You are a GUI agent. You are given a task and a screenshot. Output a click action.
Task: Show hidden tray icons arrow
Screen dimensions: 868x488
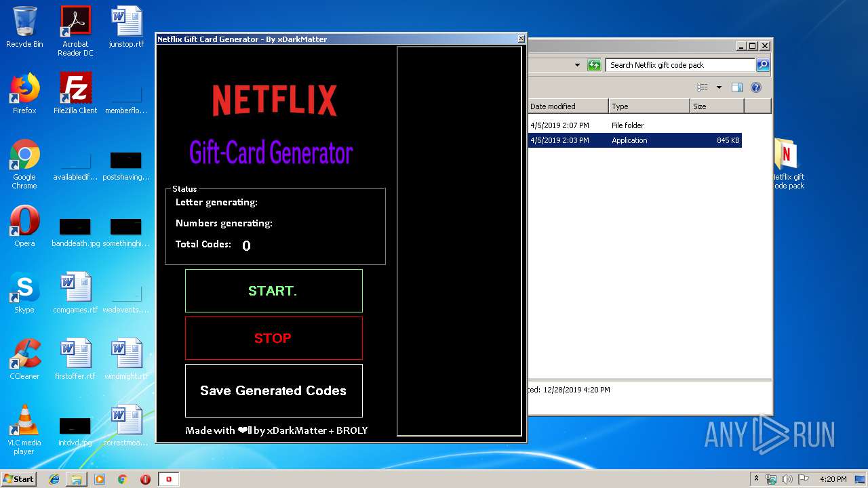pyautogui.click(x=757, y=479)
